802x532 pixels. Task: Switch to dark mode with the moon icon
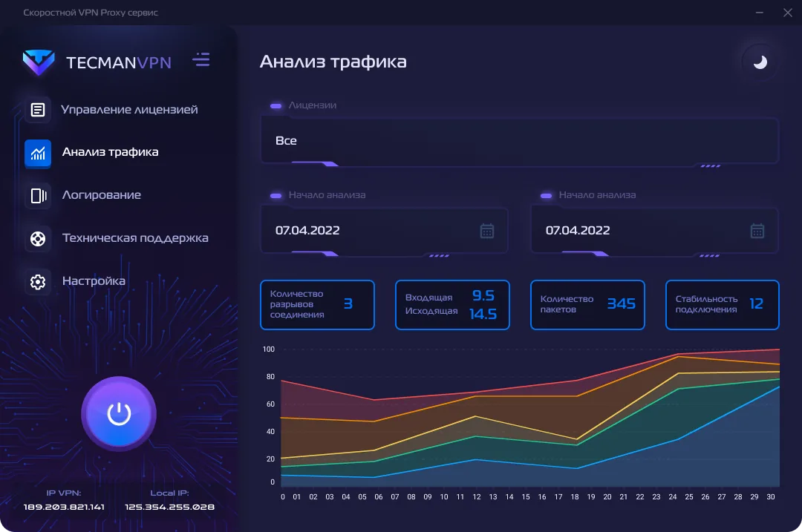tap(760, 62)
